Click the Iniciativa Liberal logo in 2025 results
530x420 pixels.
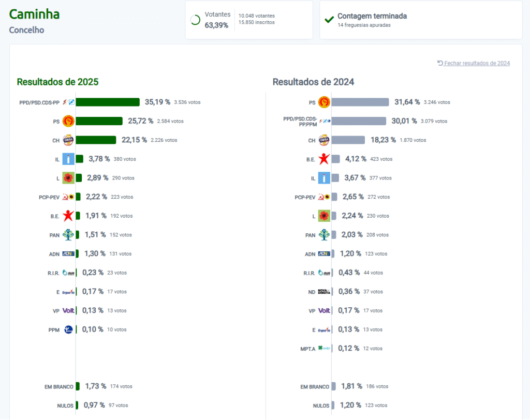tap(68, 159)
